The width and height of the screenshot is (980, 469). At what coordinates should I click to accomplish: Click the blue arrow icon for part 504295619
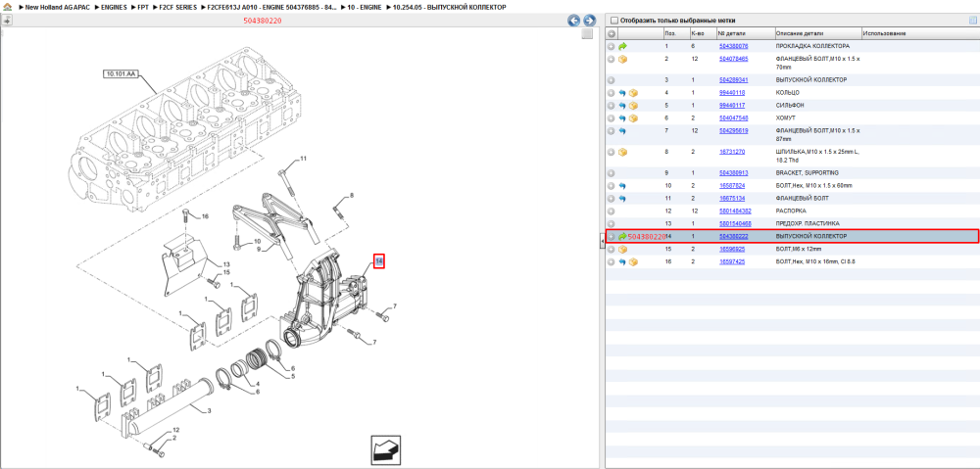622,130
